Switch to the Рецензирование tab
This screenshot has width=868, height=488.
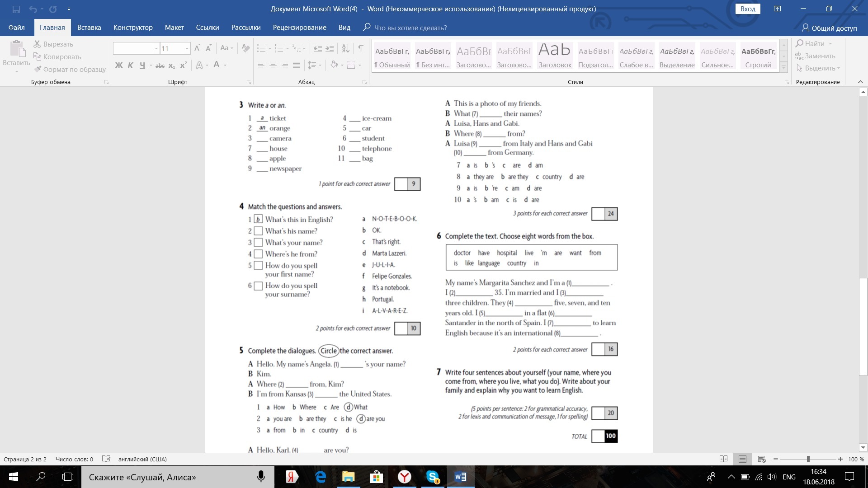(x=300, y=28)
